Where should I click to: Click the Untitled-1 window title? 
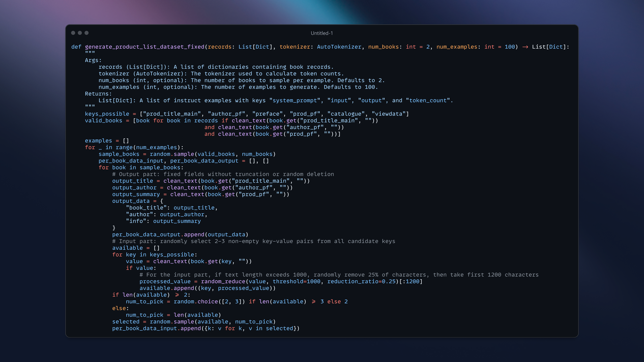coord(322,33)
